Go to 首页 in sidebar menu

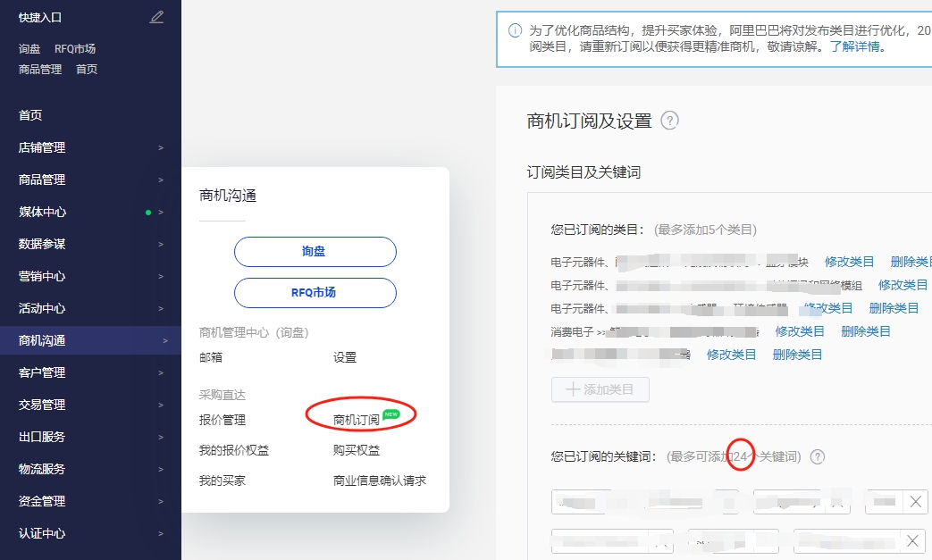pyautogui.click(x=30, y=115)
